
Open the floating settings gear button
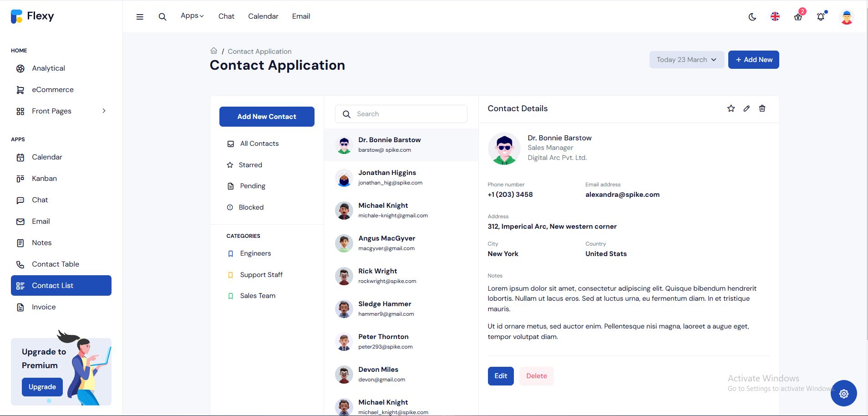pos(843,393)
